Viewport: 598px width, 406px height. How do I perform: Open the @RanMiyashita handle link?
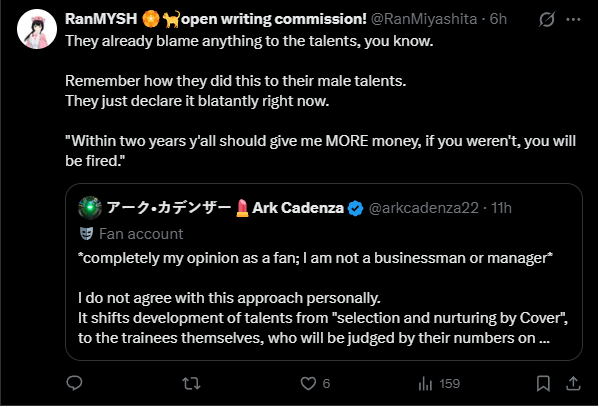click(x=424, y=19)
